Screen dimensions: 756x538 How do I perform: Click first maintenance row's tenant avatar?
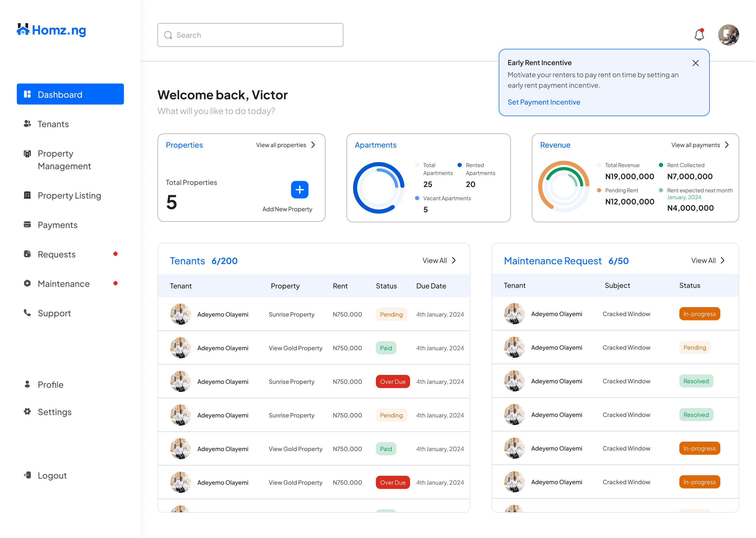(514, 314)
